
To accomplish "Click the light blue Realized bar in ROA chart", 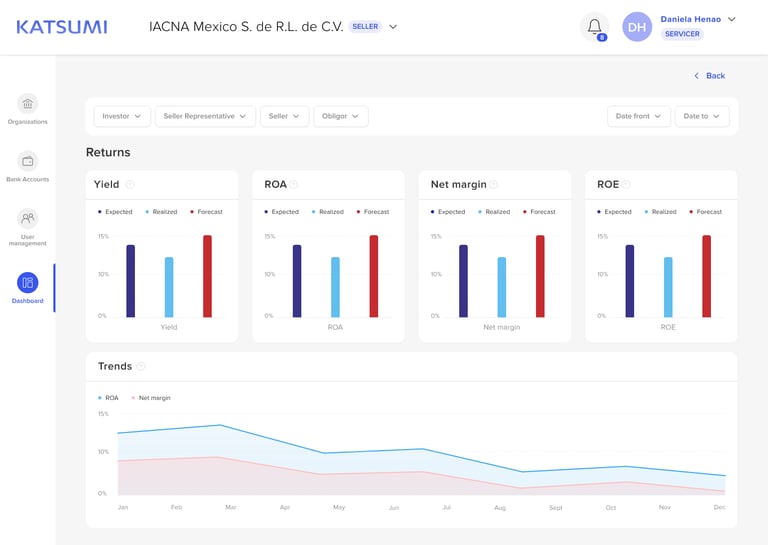I will (x=336, y=287).
